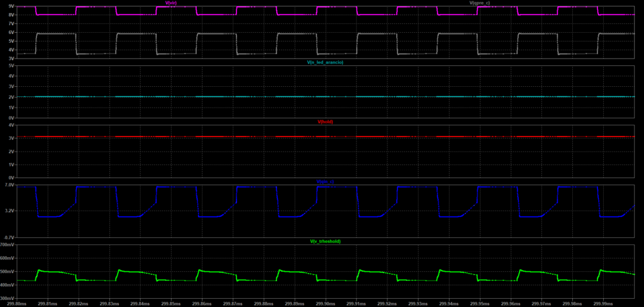Click the 299.90ms time axis label
The image size is (644, 307).
point(325,304)
